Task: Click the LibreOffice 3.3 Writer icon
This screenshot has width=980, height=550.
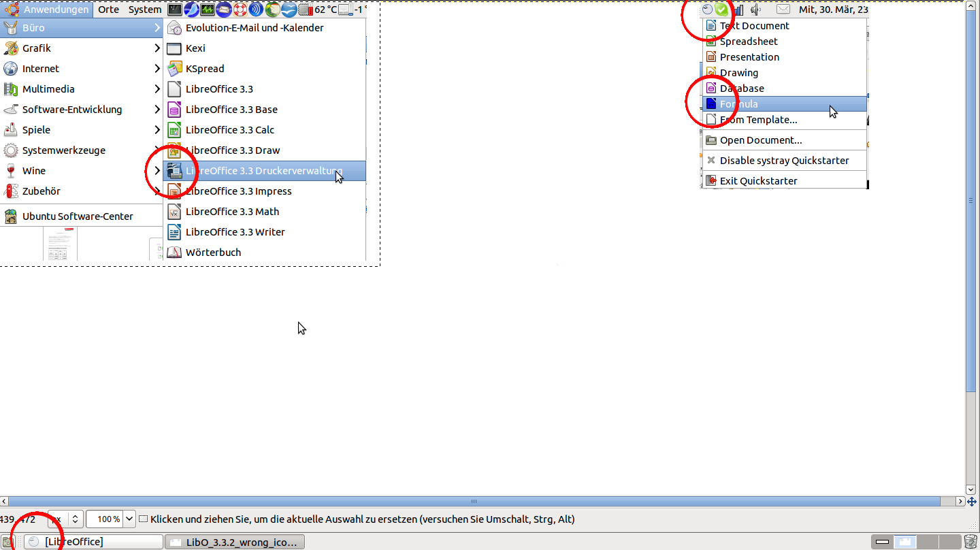Action: [x=174, y=232]
